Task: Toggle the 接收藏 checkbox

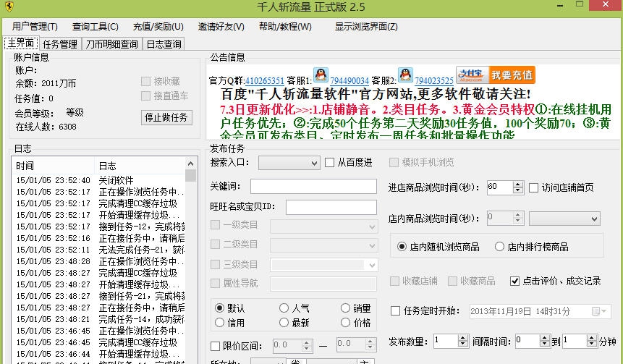Action: (x=146, y=81)
